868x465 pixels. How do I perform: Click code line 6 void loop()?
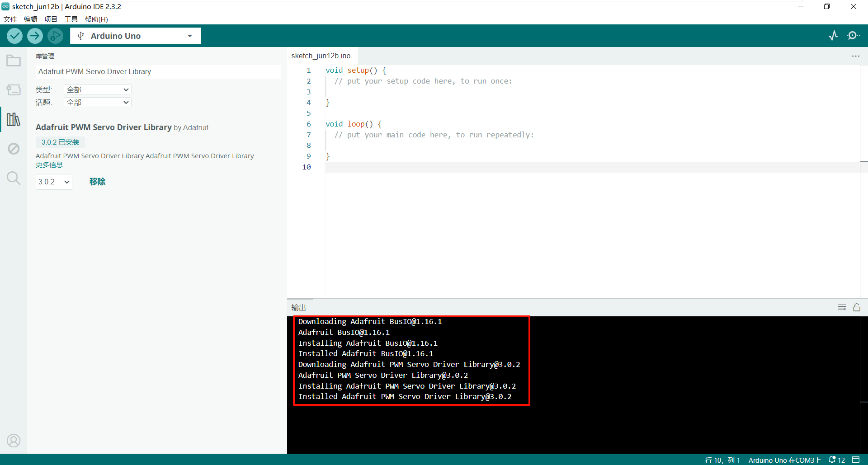[354, 124]
